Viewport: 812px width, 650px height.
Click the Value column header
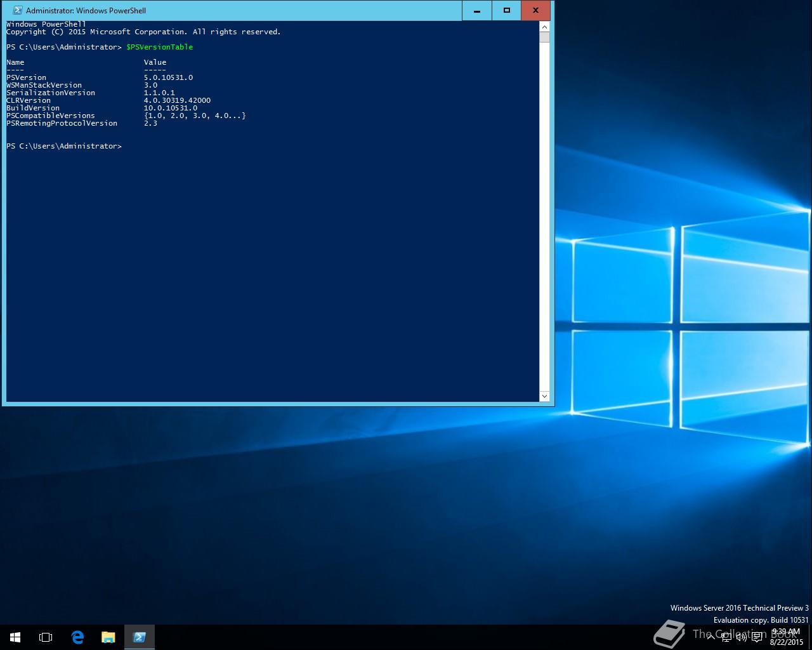pyautogui.click(x=155, y=62)
